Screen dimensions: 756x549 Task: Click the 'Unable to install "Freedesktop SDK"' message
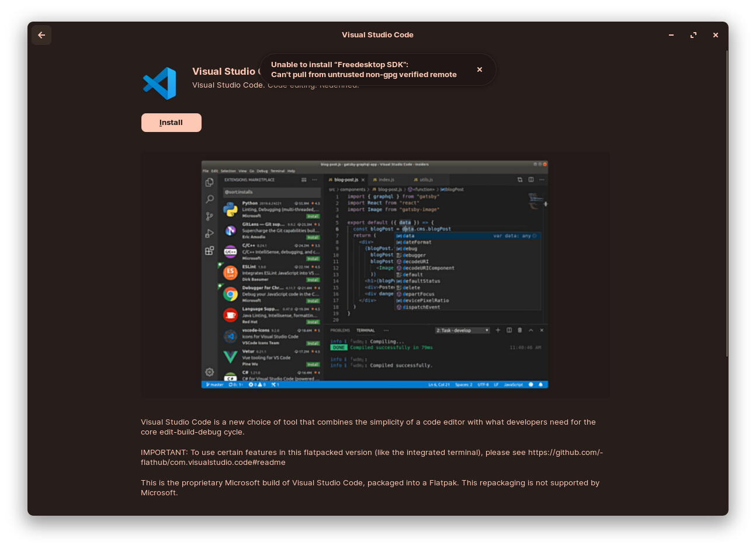[339, 64]
